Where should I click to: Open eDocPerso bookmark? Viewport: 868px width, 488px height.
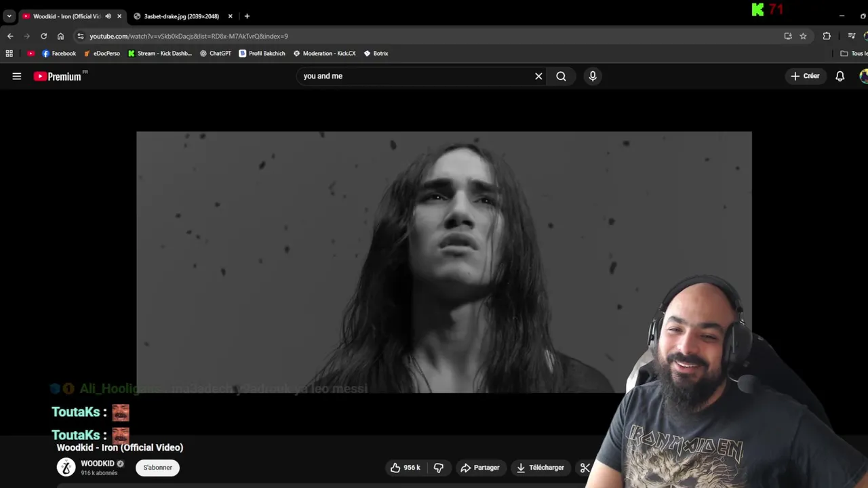[x=102, y=54]
